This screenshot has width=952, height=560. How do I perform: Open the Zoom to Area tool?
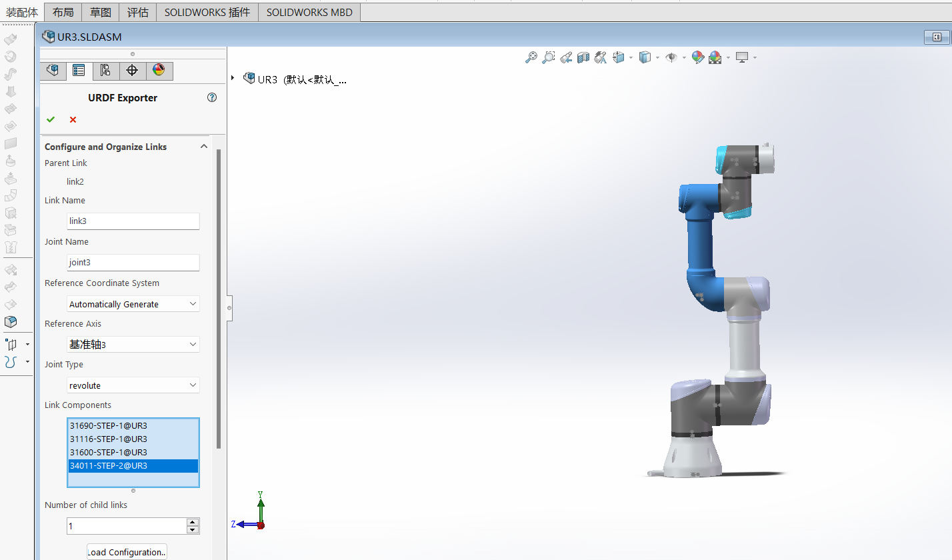[548, 57]
